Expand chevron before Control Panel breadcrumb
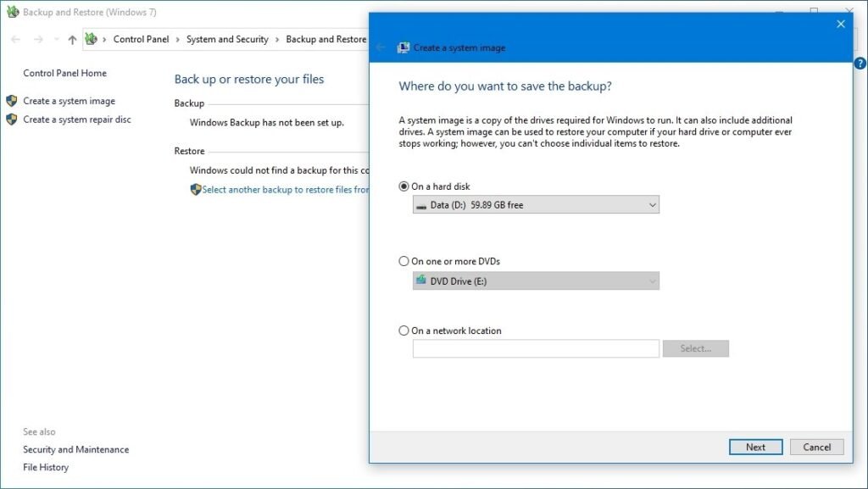Screen dimensions: 868x489 pyautogui.click(x=104, y=39)
